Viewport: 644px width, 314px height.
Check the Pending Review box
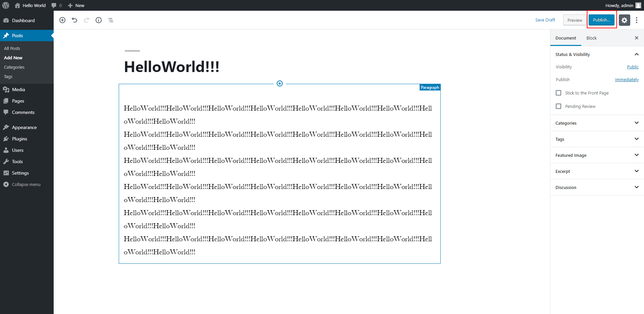coord(558,106)
